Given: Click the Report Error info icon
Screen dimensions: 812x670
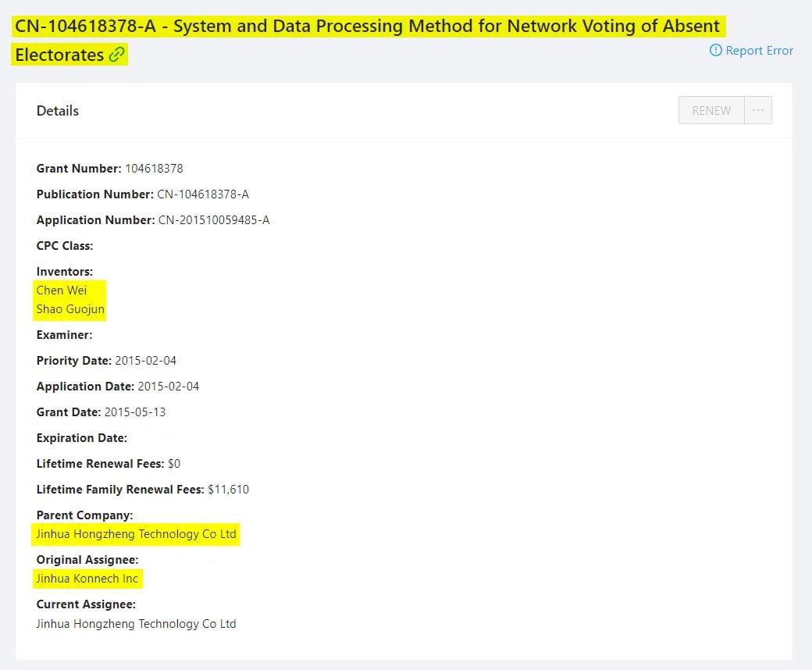Looking at the screenshot, I should pyautogui.click(x=715, y=50).
